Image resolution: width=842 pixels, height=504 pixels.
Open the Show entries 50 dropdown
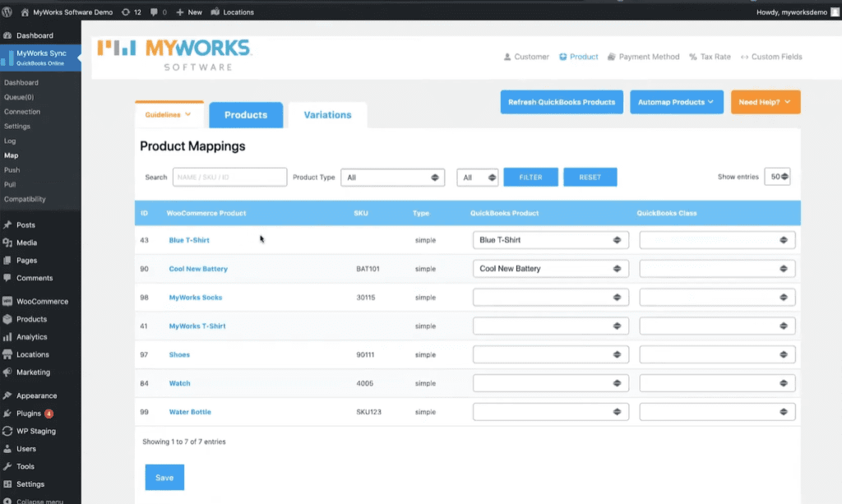coord(777,177)
